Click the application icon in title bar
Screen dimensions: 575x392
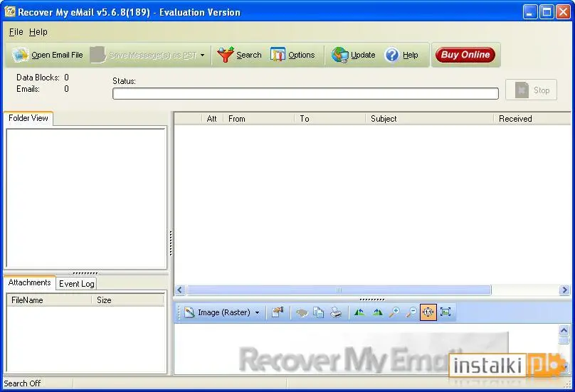click(x=10, y=11)
